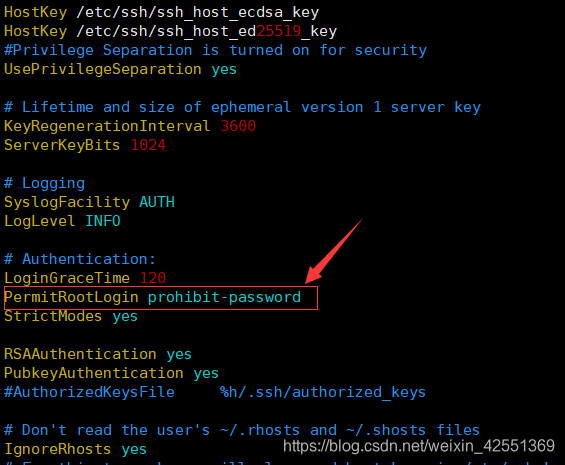
Task: Click the '#Privilege Separation is turned on' comment
Action: coord(215,50)
